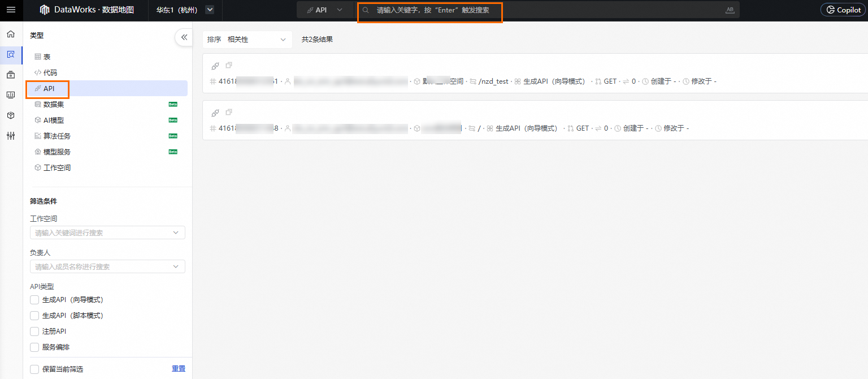This screenshot has width=868, height=379.
Task: Open the Copilot assistant
Action: [x=843, y=10]
